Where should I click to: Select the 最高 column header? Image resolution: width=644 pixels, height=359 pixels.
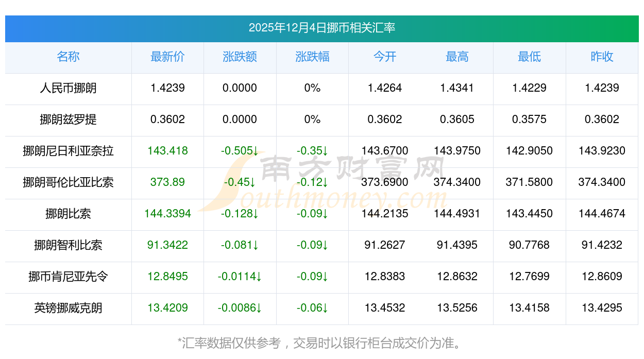pos(457,57)
